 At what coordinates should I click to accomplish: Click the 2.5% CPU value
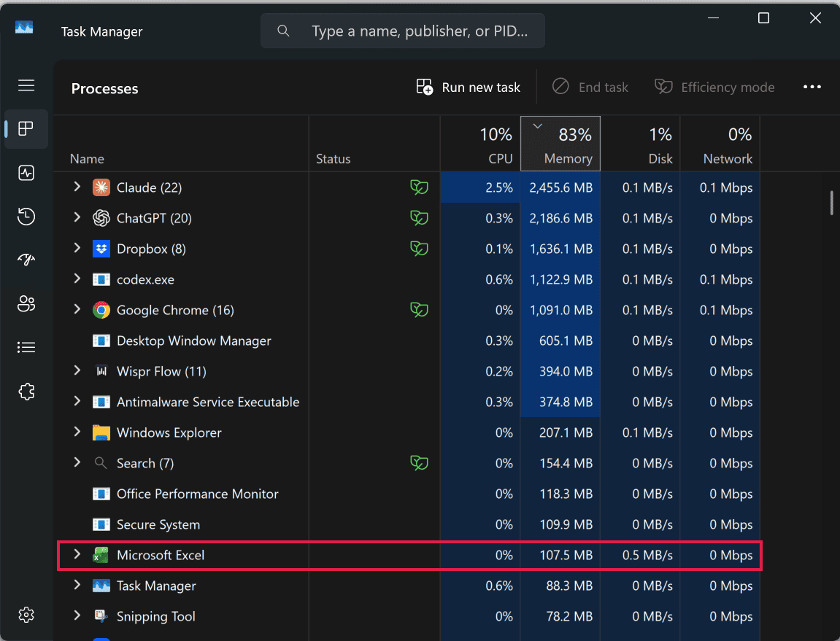point(498,188)
